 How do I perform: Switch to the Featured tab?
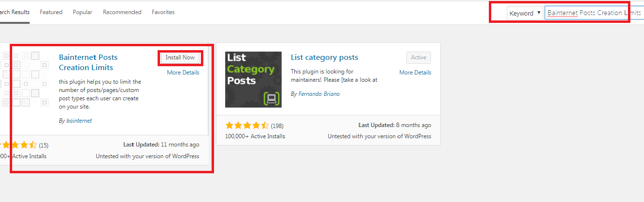51,12
